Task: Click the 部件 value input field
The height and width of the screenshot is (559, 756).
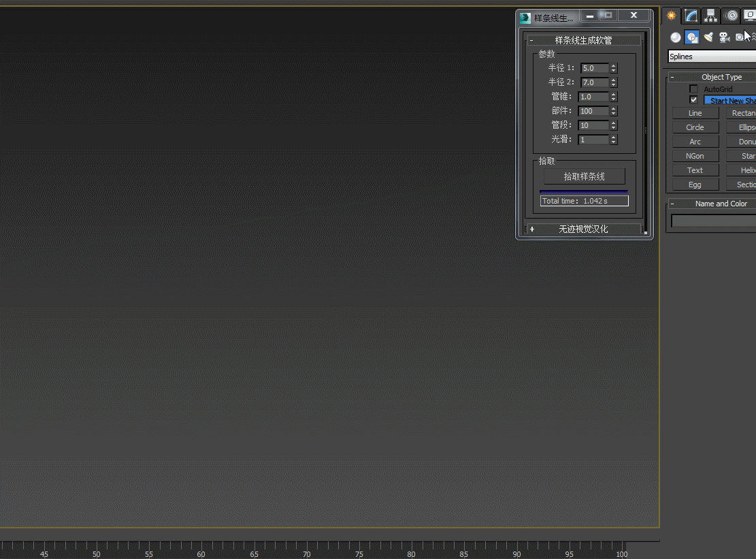Action: pyautogui.click(x=593, y=111)
